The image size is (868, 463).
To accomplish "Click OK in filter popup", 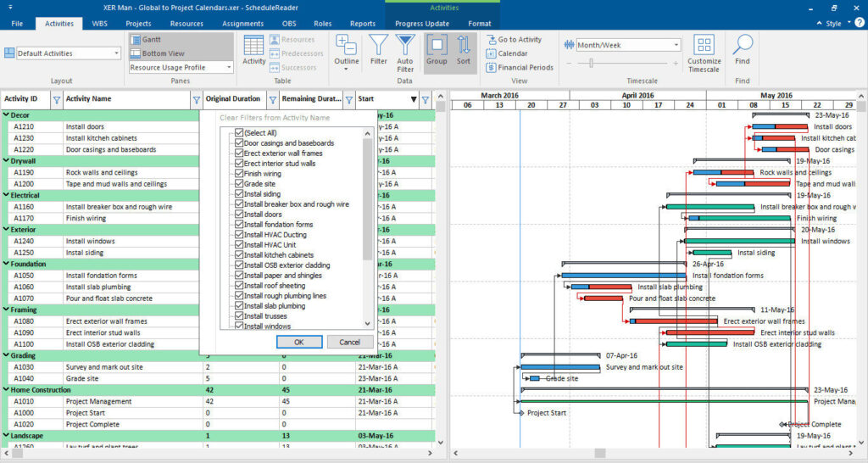I will [299, 342].
